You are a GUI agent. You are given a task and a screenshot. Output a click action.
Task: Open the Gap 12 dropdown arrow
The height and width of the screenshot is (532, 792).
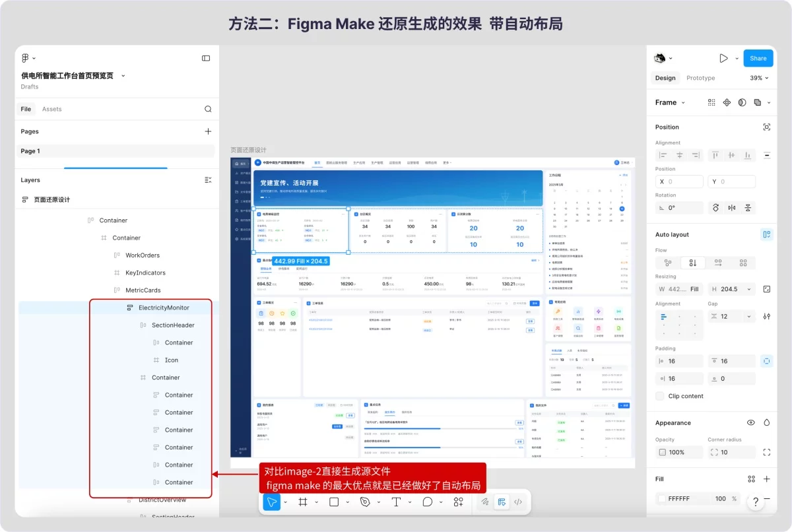(x=749, y=316)
